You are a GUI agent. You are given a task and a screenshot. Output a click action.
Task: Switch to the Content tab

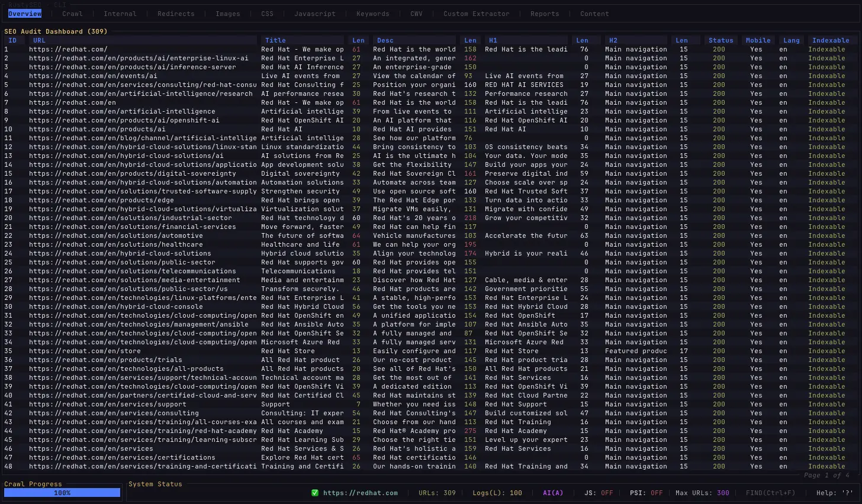(x=594, y=14)
